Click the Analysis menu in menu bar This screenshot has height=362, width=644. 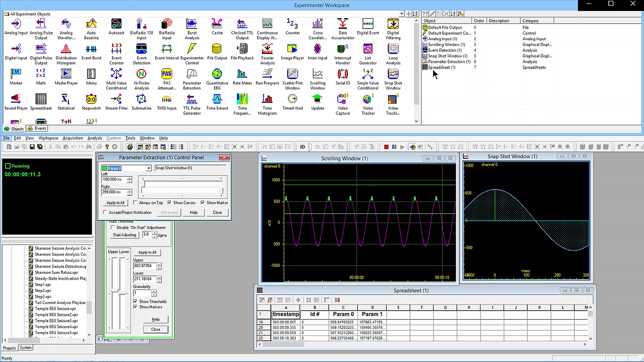tap(94, 138)
